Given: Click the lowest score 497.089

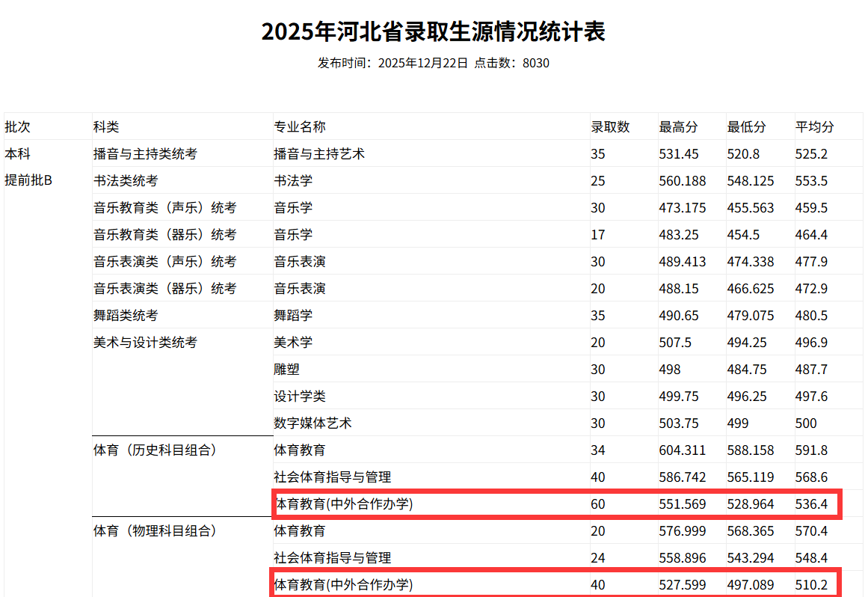Looking at the screenshot, I should (x=751, y=585).
